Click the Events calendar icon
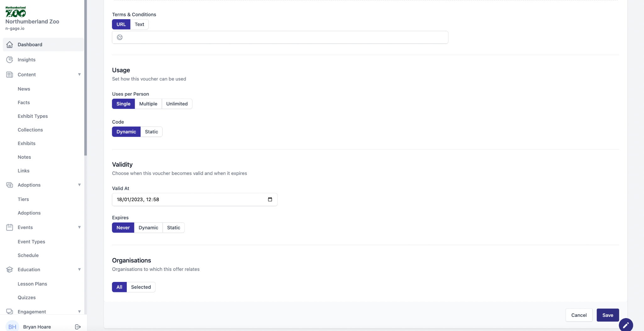Viewport: 644px width, 331px height. click(x=10, y=227)
